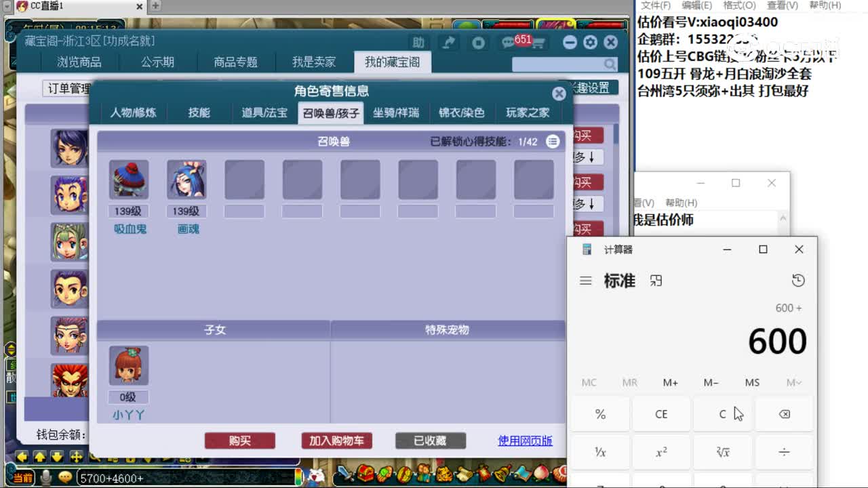Click the search magnifier icon
Image resolution: width=868 pixels, height=488 pixels.
pos(609,64)
